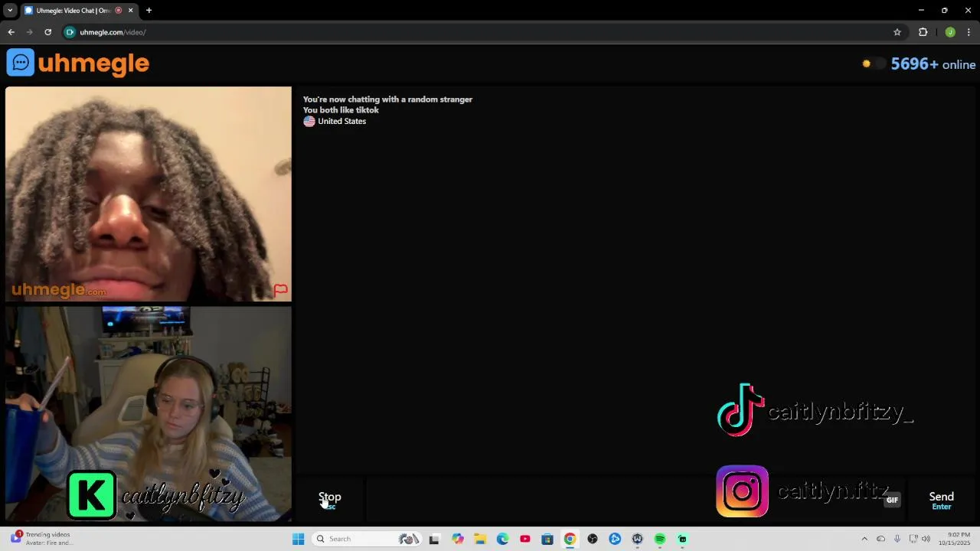The image size is (980, 551).
Task: Close the Uhmegle browser tab
Action: click(x=130, y=11)
